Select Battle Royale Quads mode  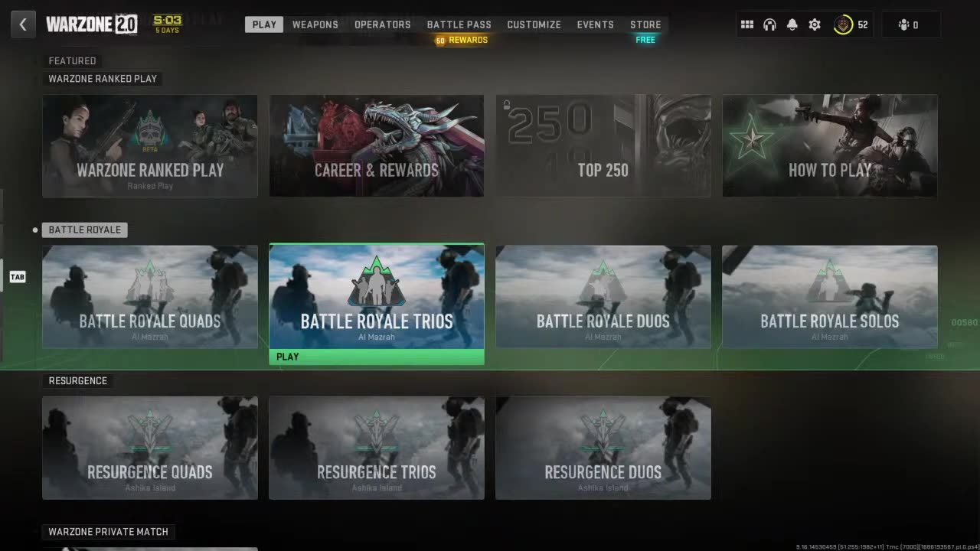[150, 297]
